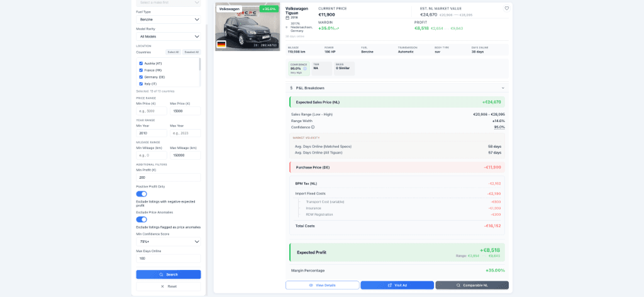The width and height of the screenshot is (644, 297).
Task: Open the Model Rarity dropdown
Action: click(169, 36)
